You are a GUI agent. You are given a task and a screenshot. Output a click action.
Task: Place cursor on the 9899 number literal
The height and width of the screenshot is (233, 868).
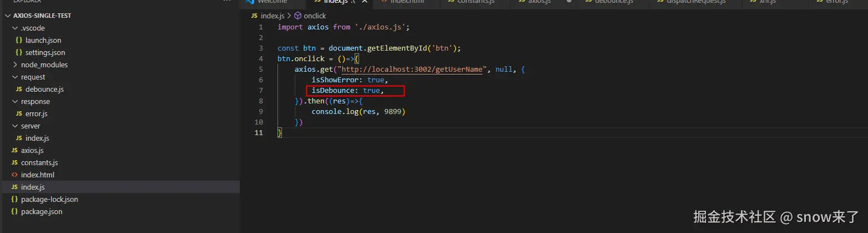(x=393, y=112)
